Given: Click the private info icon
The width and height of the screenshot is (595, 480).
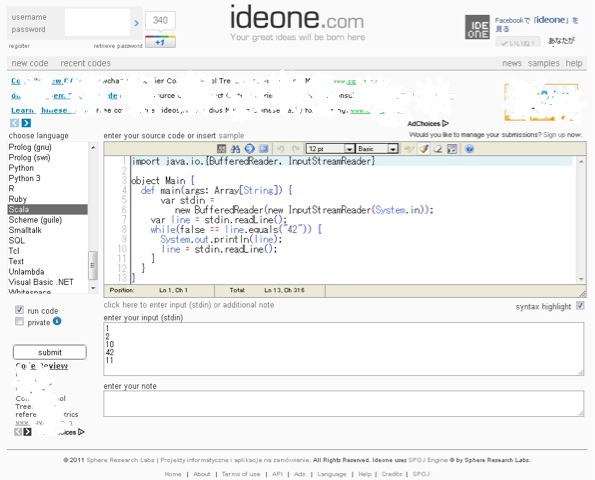Looking at the screenshot, I should [x=57, y=321].
